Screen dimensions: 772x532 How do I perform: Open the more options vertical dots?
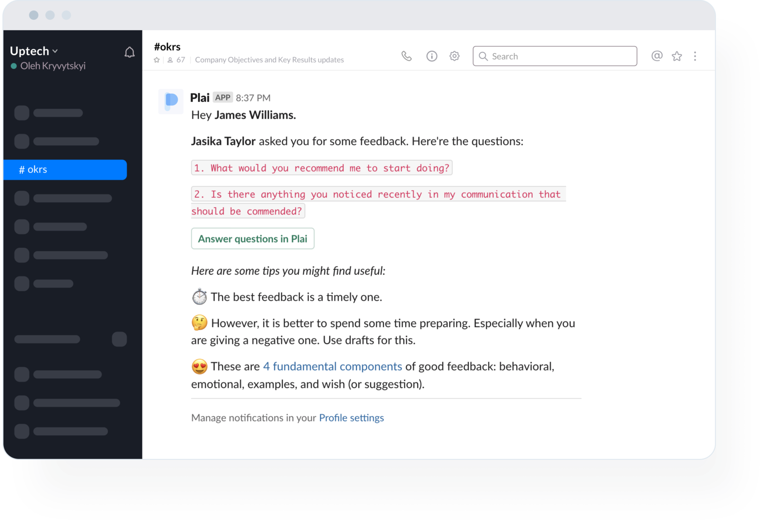pyautogui.click(x=695, y=56)
